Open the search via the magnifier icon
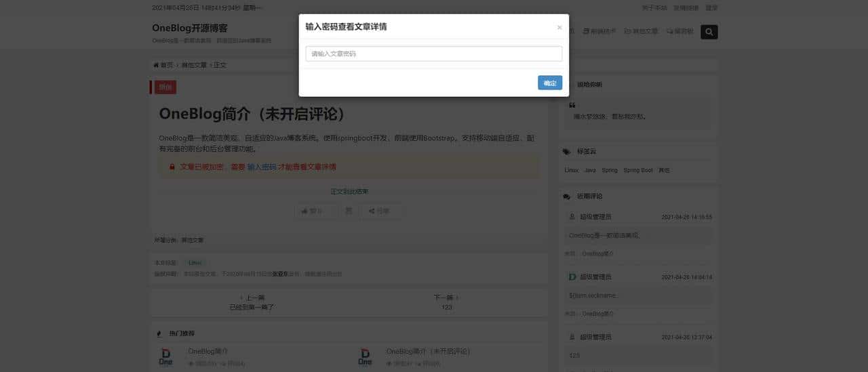 (709, 32)
